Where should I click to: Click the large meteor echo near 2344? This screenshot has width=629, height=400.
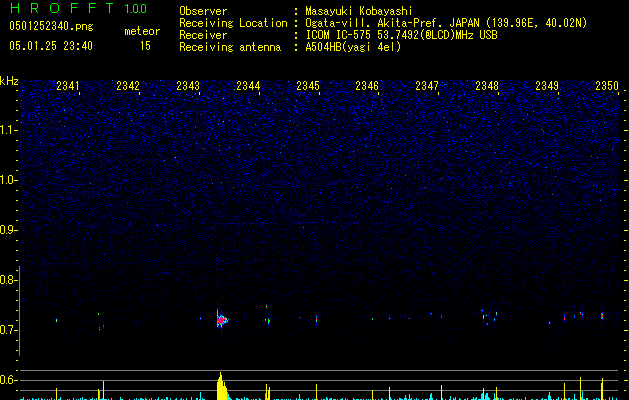click(221, 320)
